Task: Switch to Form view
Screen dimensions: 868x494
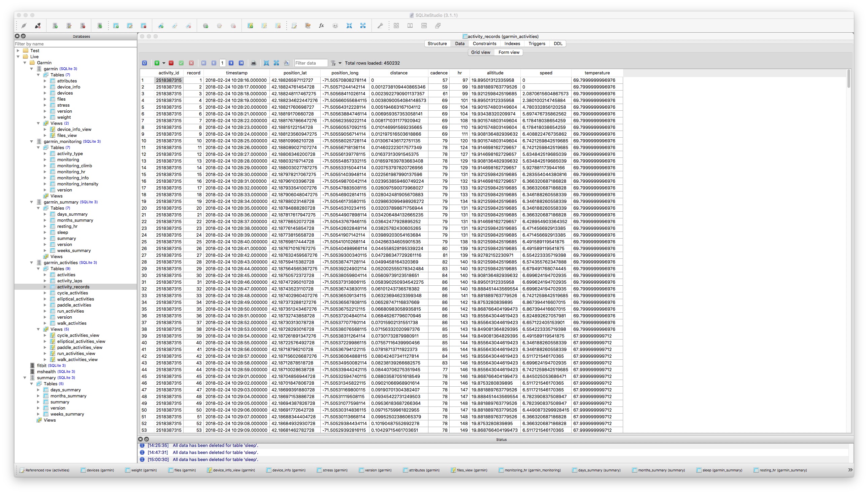Action: tap(509, 52)
